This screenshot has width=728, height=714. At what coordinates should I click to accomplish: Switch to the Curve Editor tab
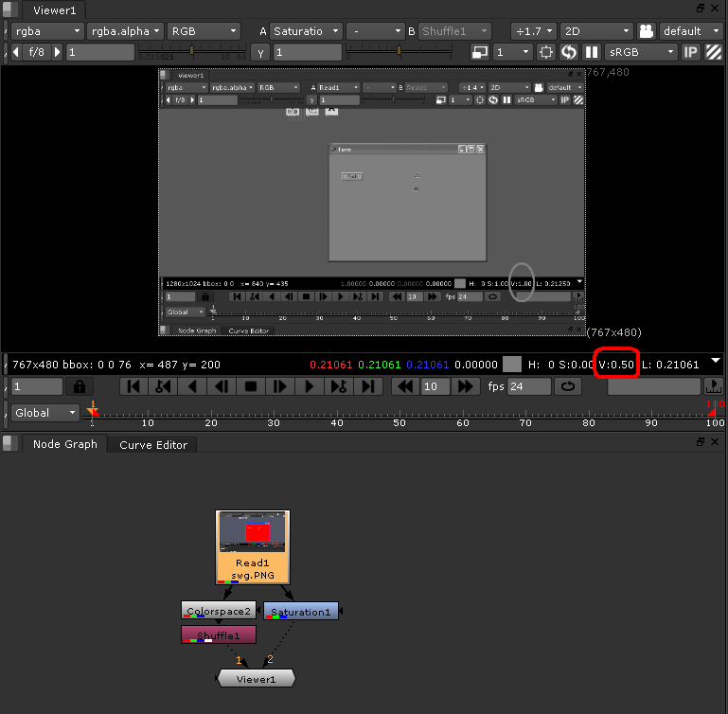(x=153, y=445)
